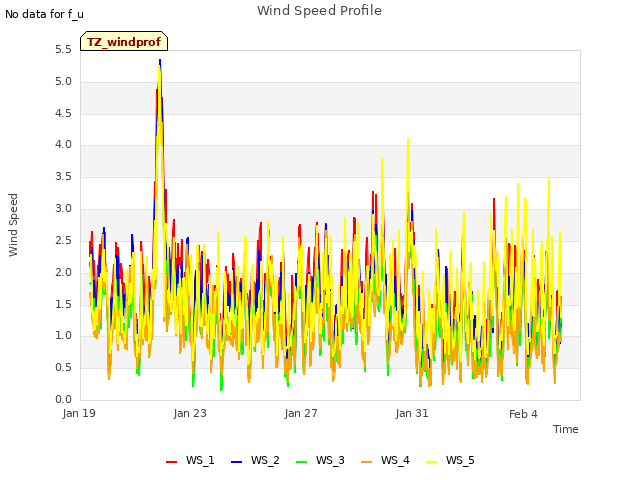Click the 5.5 y-axis tick label
This screenshot has width=640, height=480.
63,50
